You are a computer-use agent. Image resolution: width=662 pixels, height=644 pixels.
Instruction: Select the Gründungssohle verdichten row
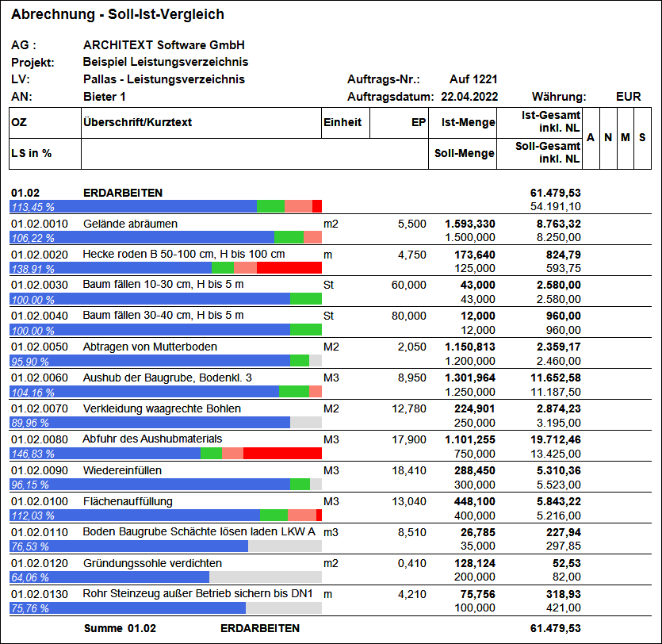pyautogui.click(x=330, y=569)
